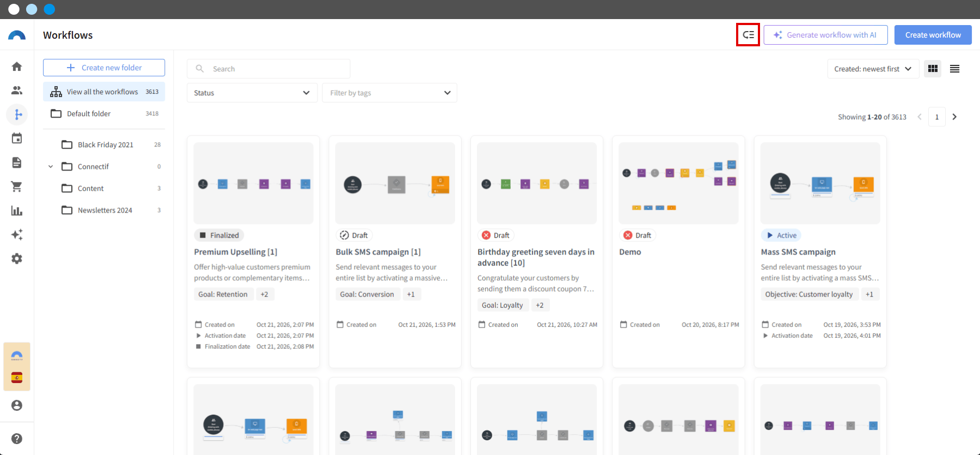Click the Active status badge on Mass SMS campaign
980x455 pixels.
[781, 235]
